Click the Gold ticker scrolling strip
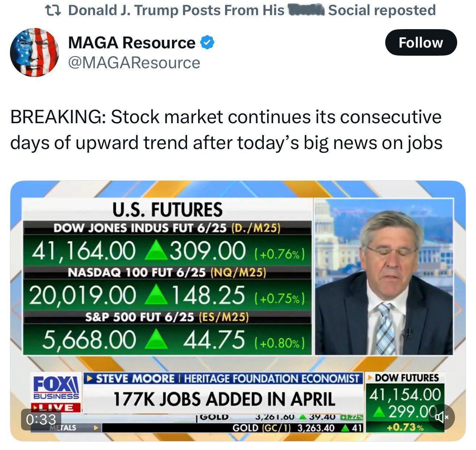Screen dimensions: 476x450 tap(232, 423)
